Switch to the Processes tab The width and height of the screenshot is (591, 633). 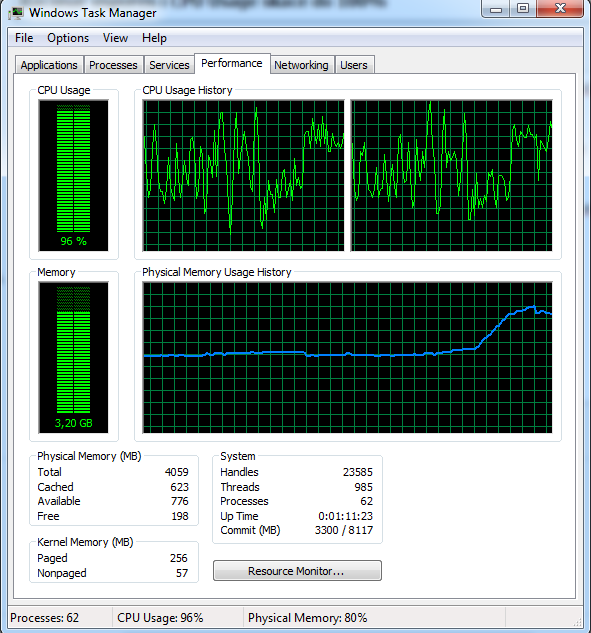click(113, 65)
